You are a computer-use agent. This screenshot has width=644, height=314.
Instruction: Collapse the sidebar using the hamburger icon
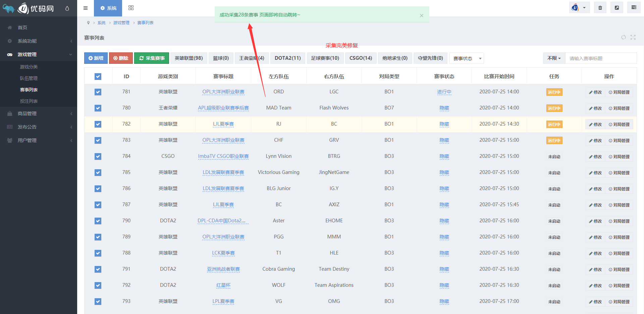click(x=86, y=8)
